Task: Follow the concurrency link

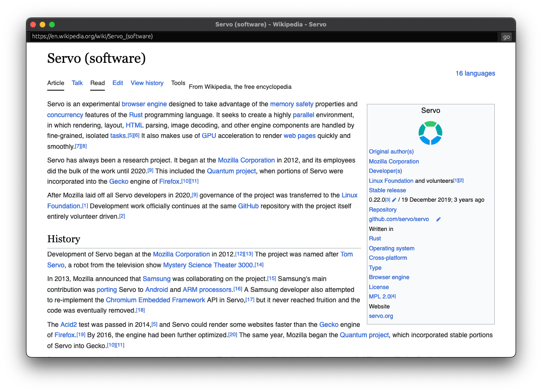Action: (65, 115)
